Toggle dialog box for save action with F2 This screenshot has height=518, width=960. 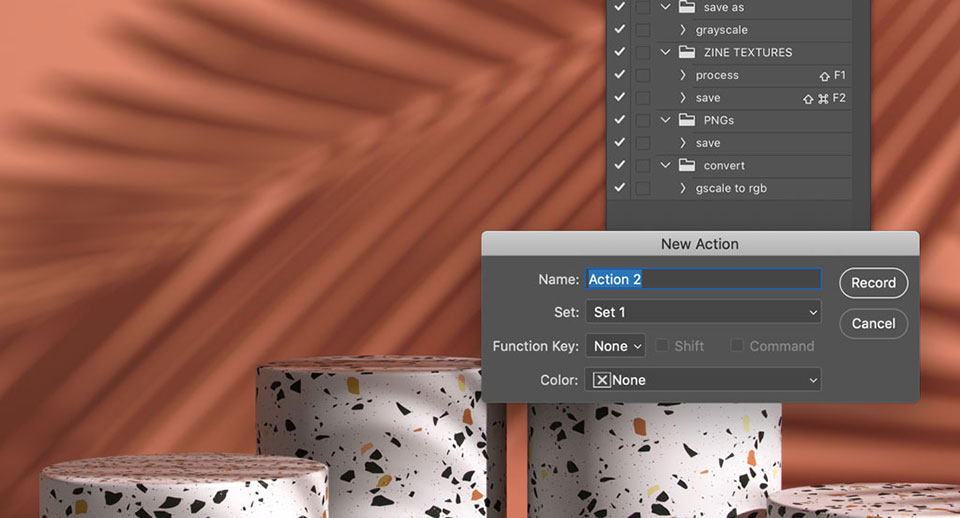pos(642,97)
